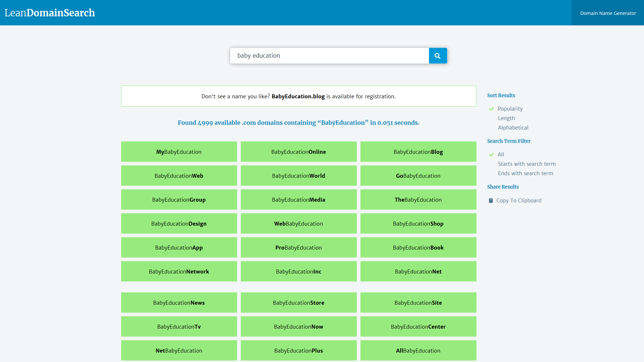Viewport: 644px width, 362px height.
Task: Select the MyBabyEducation domain suggestion
Action: click(179, 152)
